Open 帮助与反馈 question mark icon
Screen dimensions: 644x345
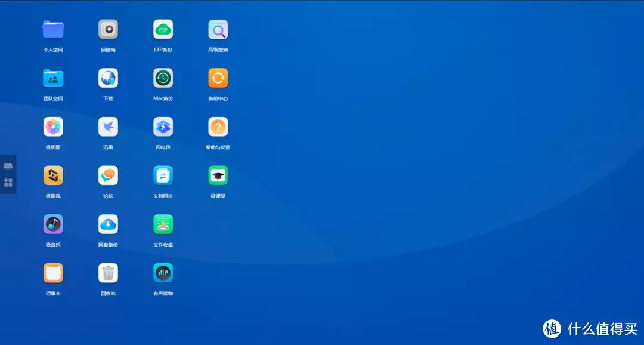pos(218,127)
